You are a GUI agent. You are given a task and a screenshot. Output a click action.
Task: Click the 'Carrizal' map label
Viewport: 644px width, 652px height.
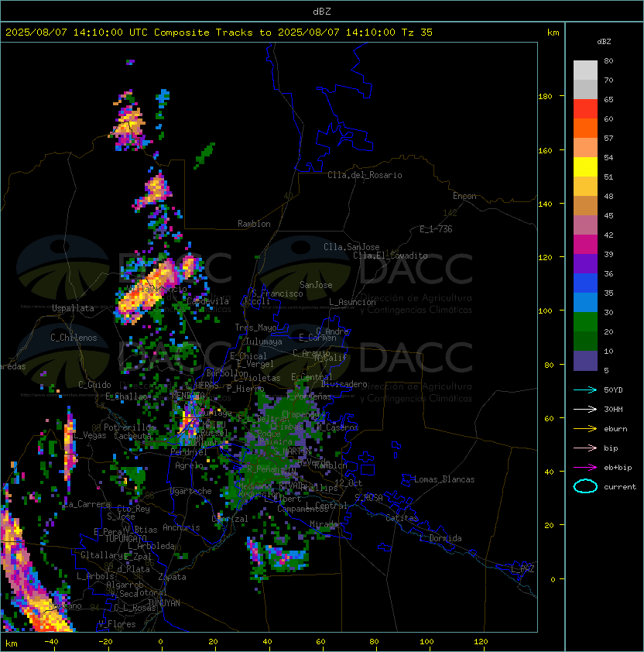230,519
